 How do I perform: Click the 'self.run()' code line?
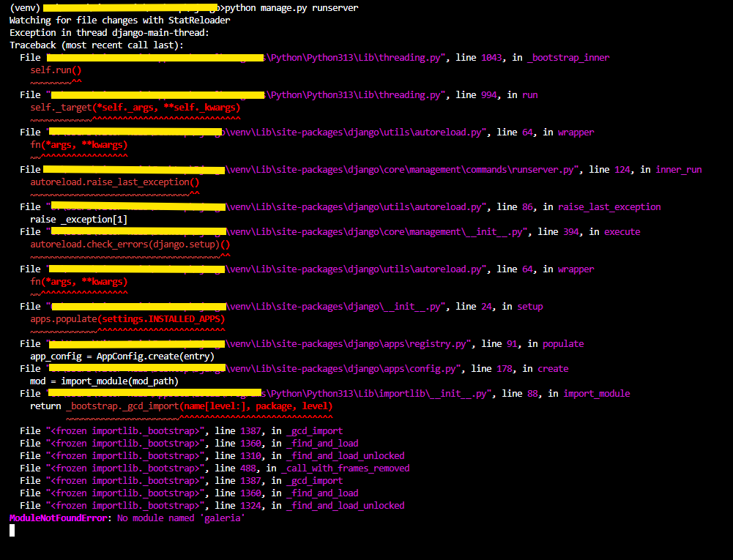click(x=56, y=70)
